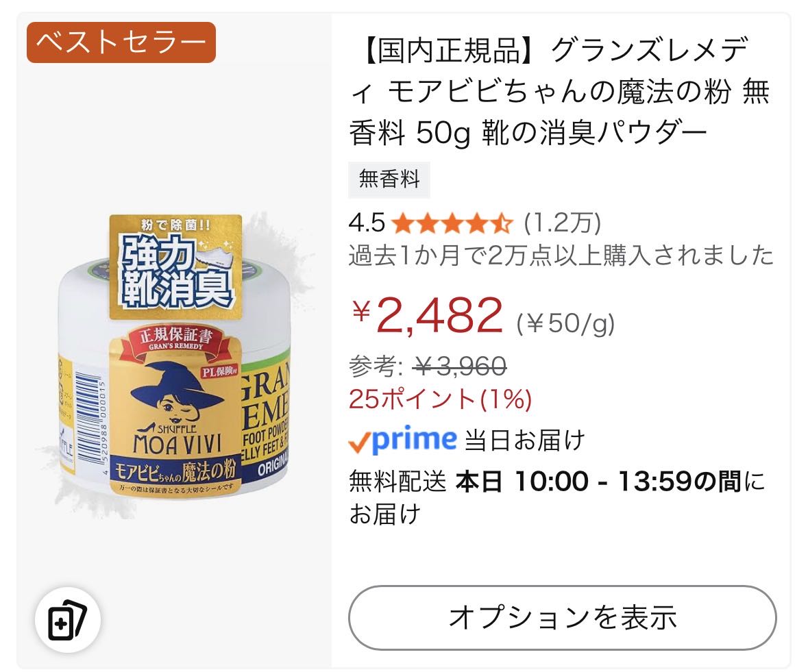
Task: Click the 当日お届け label
Action: (x=524, y=440)
